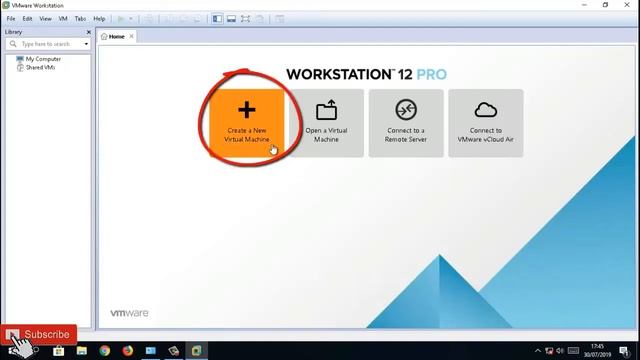Click the taskbar icon left of VMware

(x=173, y=351)
